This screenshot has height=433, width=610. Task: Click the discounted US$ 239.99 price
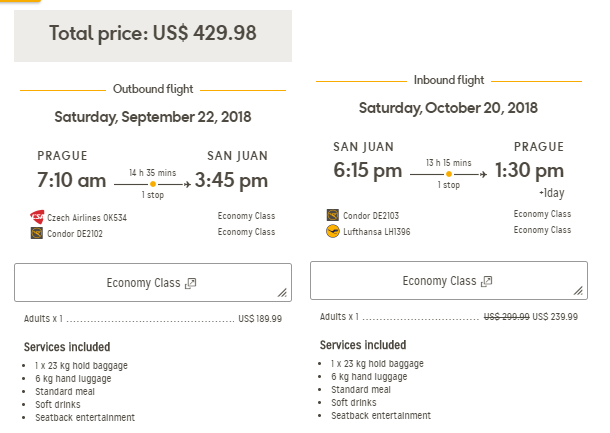[555, 317]
